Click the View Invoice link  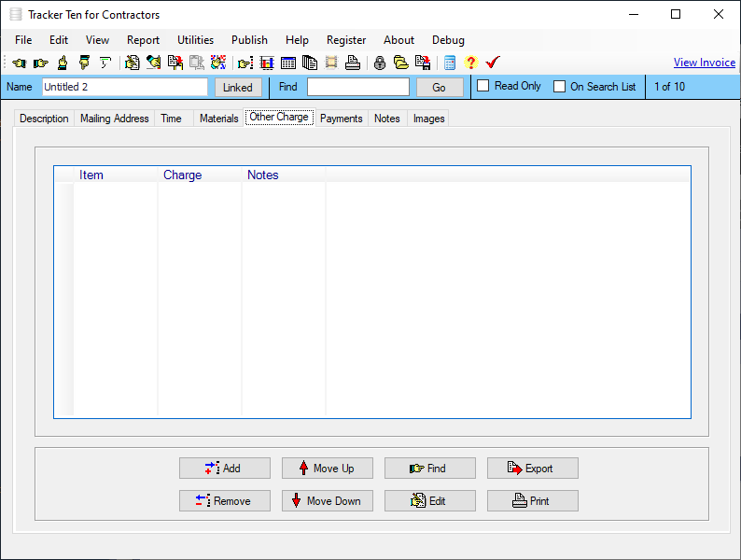(705, 63)
